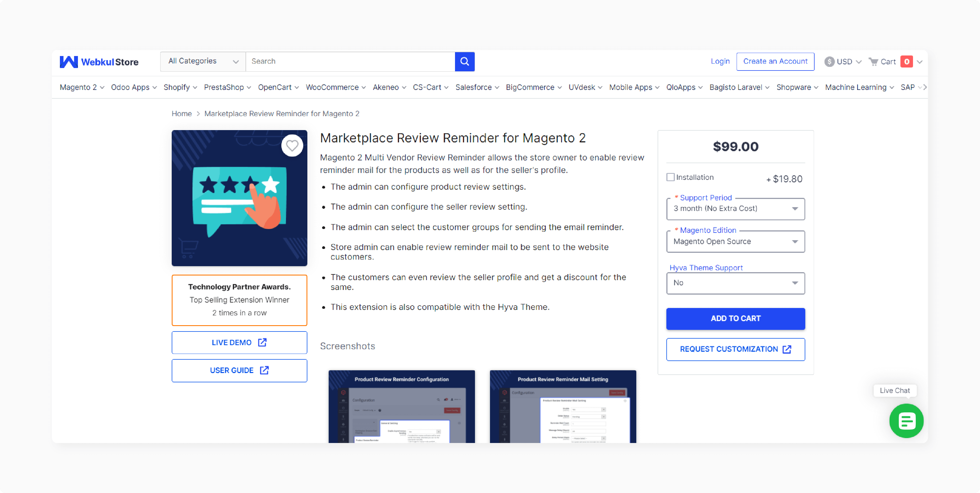Screen dimensions: 980x493
Task: Go to Home breadcrumb
Action: [x=182, y=114]
